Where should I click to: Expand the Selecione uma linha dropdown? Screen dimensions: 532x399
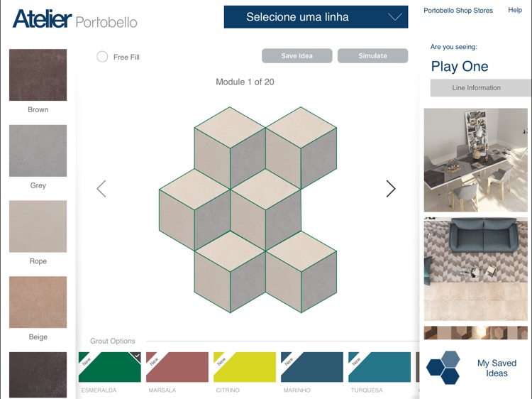tap(316, 17)
